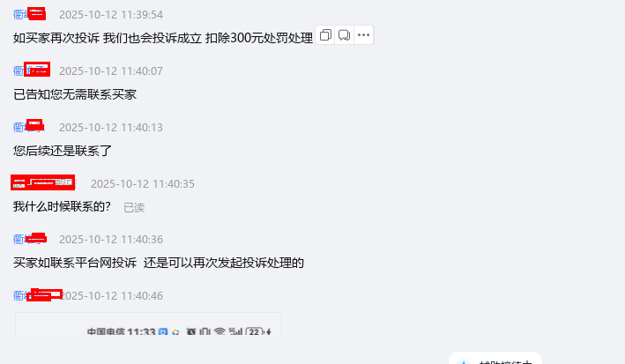Open sender name of the 11:39:54 message
This screenshot has height=364, width=625.
29,14
